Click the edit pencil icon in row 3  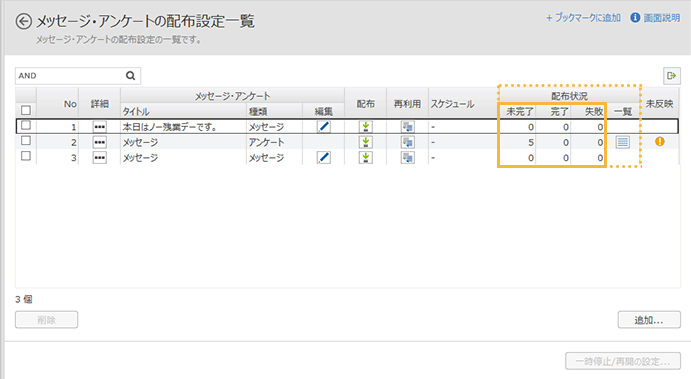click(324, 157)
